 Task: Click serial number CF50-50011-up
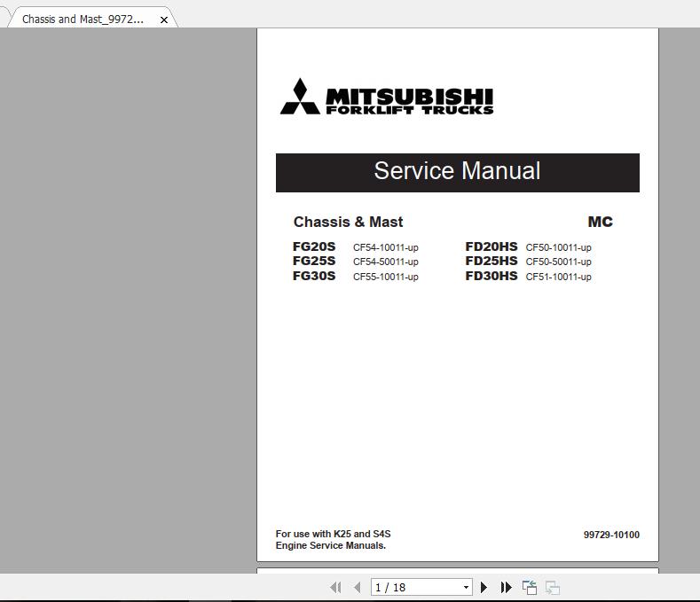click(558, 262)
